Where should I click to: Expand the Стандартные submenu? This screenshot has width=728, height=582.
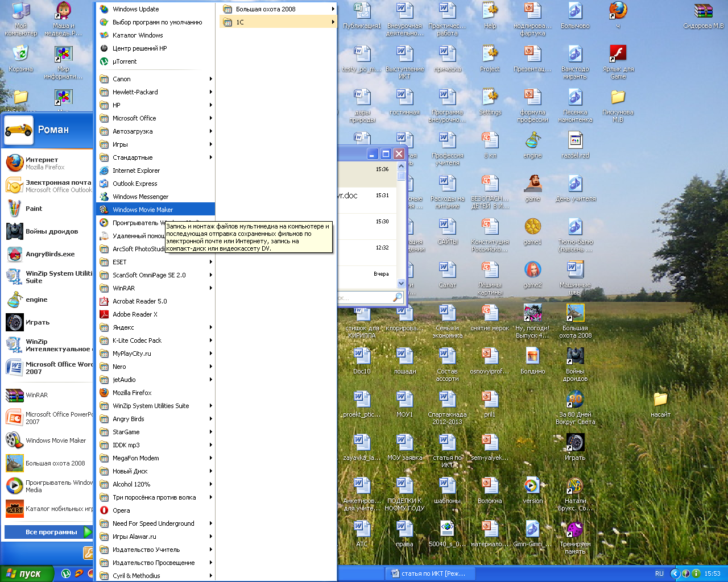[156, 157]
